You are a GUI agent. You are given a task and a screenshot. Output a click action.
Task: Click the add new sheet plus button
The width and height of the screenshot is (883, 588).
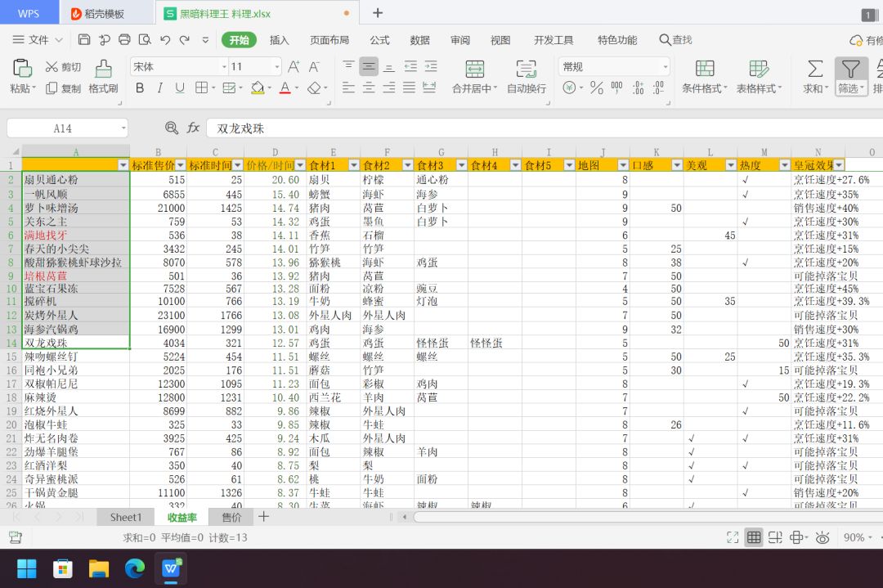click(x=263, y=517)
